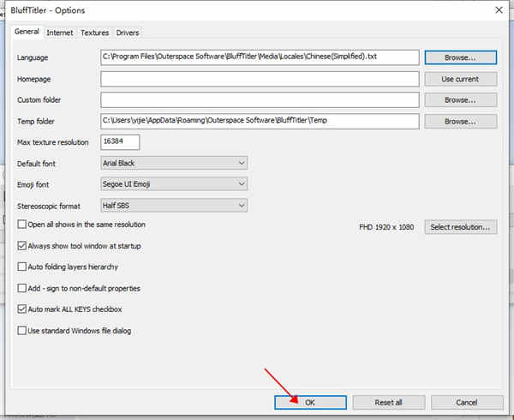
Task: Browse for a Temp folder
Action: [461, 122]
